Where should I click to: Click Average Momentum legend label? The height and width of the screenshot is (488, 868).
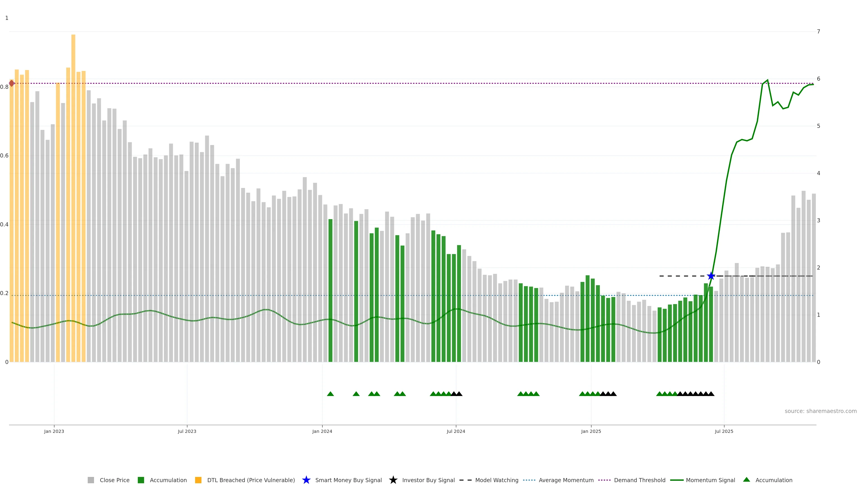(x=566, y=480)
